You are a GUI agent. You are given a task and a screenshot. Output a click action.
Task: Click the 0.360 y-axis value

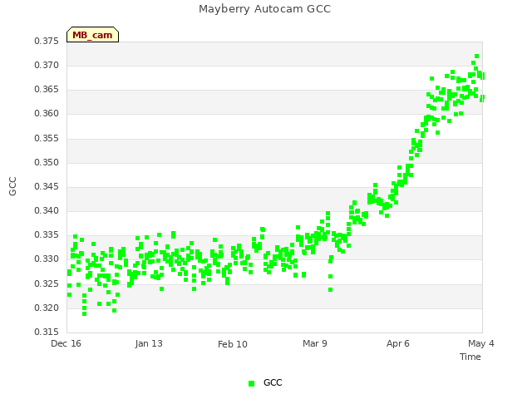[47, 113]
